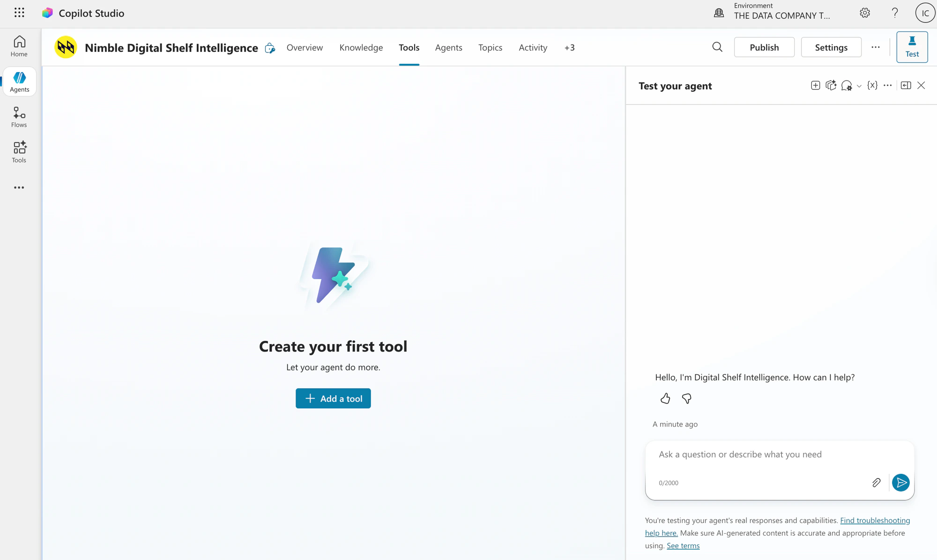The width and height of the screenshot is (937, 560).
Task: Open test panel more options ellipsis
Action: [887, 85]
